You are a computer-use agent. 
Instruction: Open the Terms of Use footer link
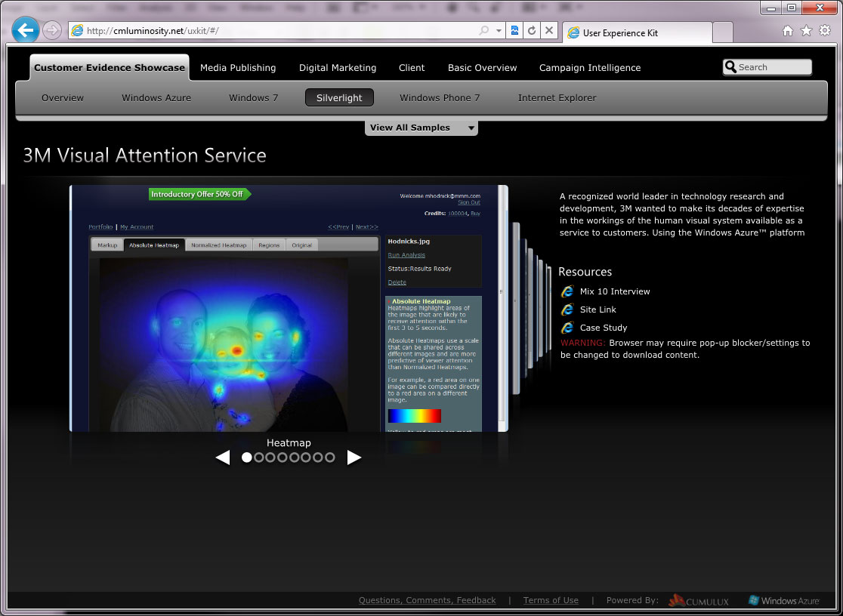coord(551,600)
